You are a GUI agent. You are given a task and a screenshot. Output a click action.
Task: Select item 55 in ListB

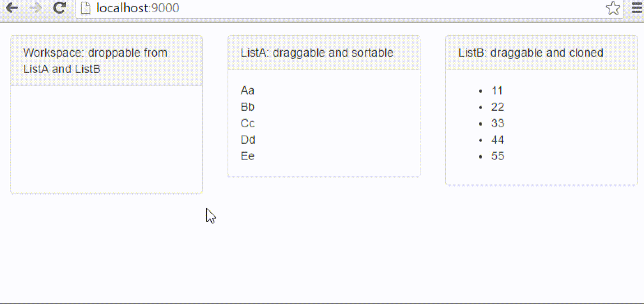coord(497,156)
